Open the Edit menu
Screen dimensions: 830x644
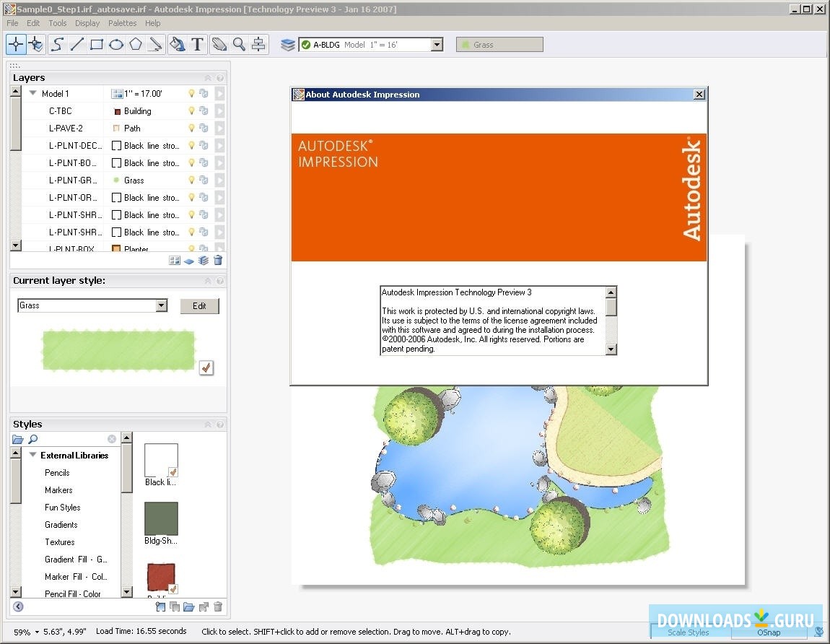pos(33,23)
